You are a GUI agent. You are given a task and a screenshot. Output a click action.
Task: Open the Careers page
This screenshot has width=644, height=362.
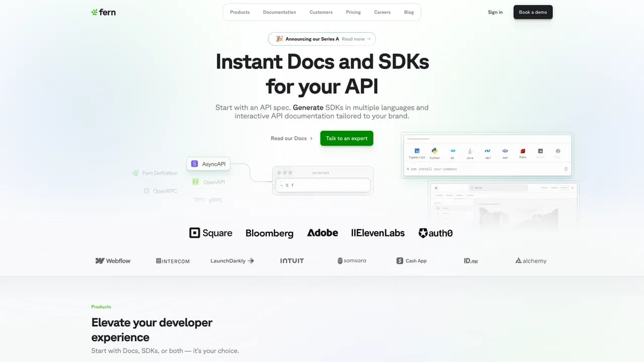pos(382,12)
